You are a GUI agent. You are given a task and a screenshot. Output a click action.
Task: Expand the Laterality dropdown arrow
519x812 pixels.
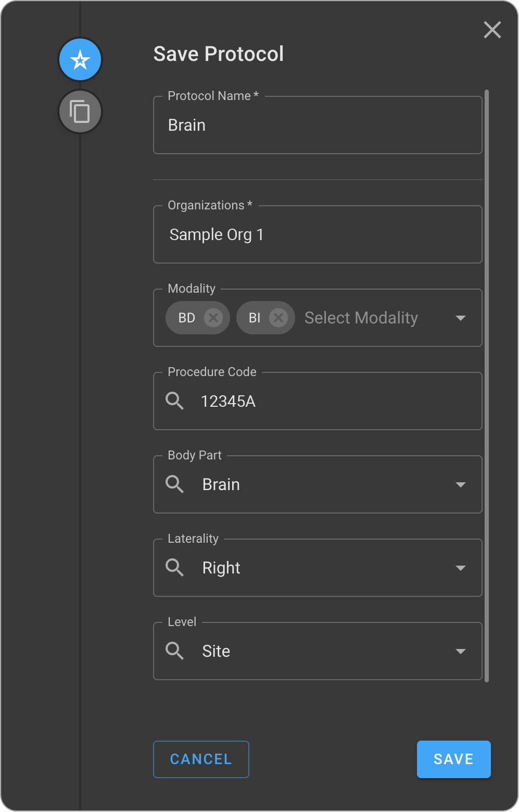(460, 568)
